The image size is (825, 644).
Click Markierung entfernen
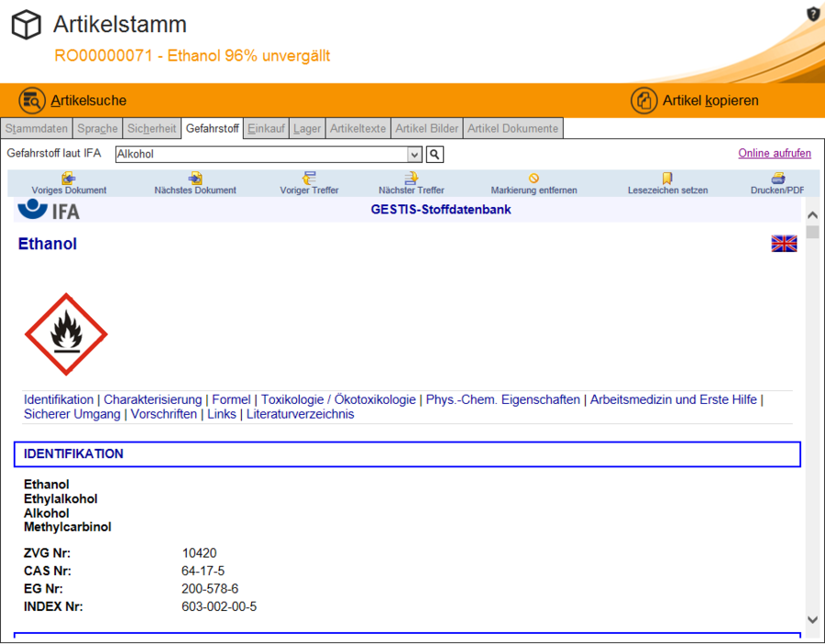tap(534, 183)
